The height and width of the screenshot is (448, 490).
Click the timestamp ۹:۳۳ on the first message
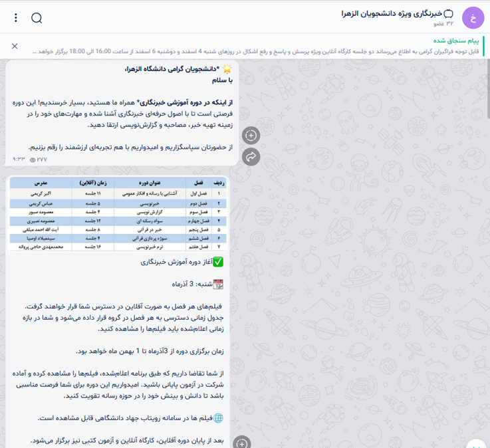pyautogui.click(x=19, y=160)
